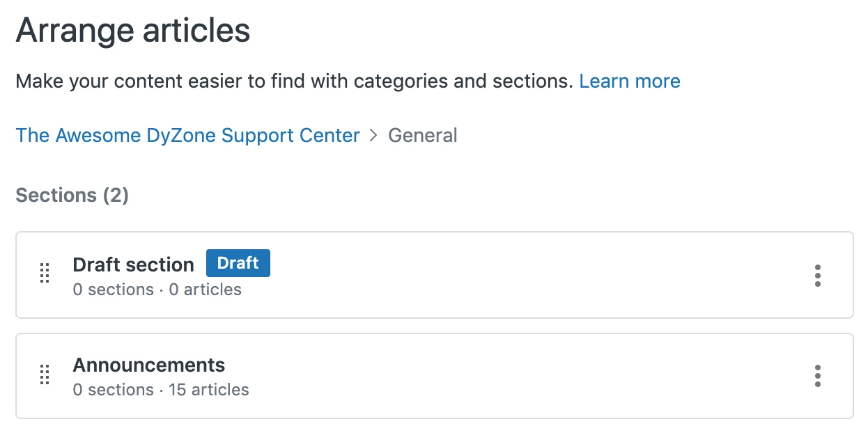Go to The Awesome DyZone Support Center
Screen dimensions: 868x426
tap(187, 135)
